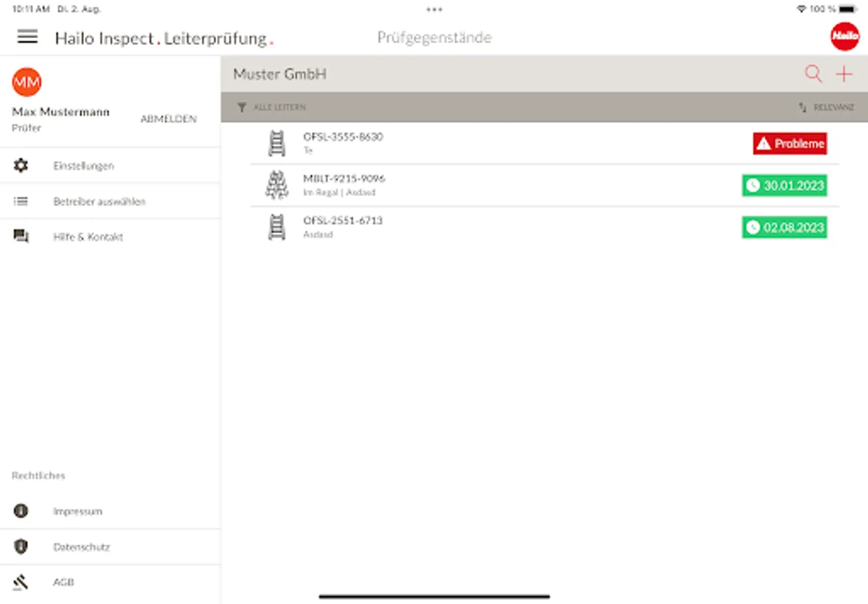Screen dimensions: 868x604
Task: Click the Hailo Inspect Leiterprüfung title
Action: tap(164, 38)
